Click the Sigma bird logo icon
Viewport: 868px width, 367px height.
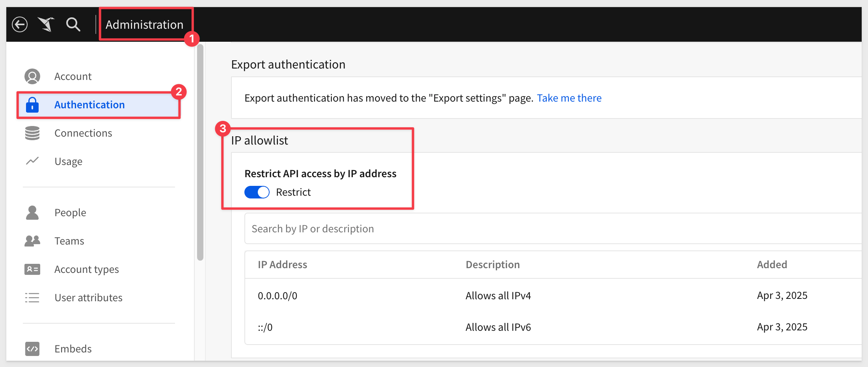pyautogui.click(x=46, y=24)
